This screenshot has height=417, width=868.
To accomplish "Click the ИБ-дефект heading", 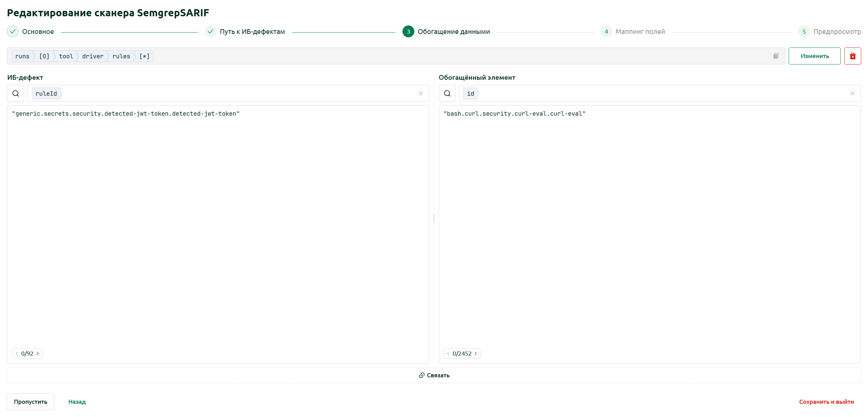I will tap(25, 77).
